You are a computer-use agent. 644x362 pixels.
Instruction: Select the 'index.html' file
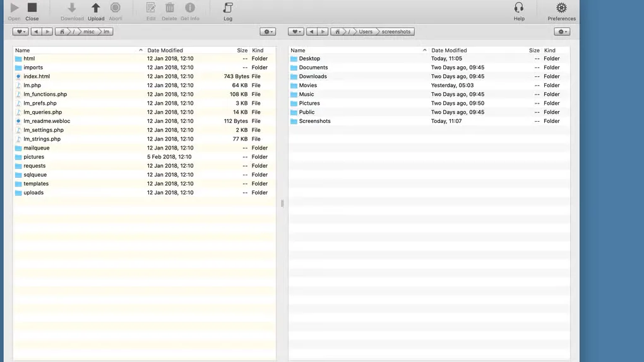pyautogui.click(x=144, y=76)
